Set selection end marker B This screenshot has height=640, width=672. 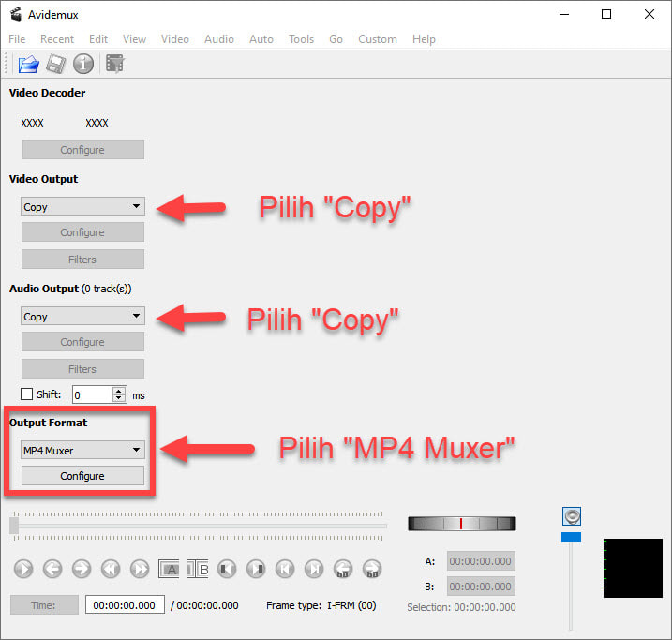[x=198, y=569]
